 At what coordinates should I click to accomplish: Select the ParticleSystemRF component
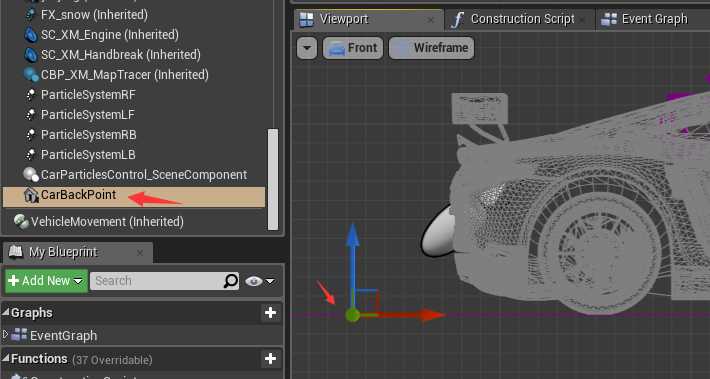click(x=88, y=95)
